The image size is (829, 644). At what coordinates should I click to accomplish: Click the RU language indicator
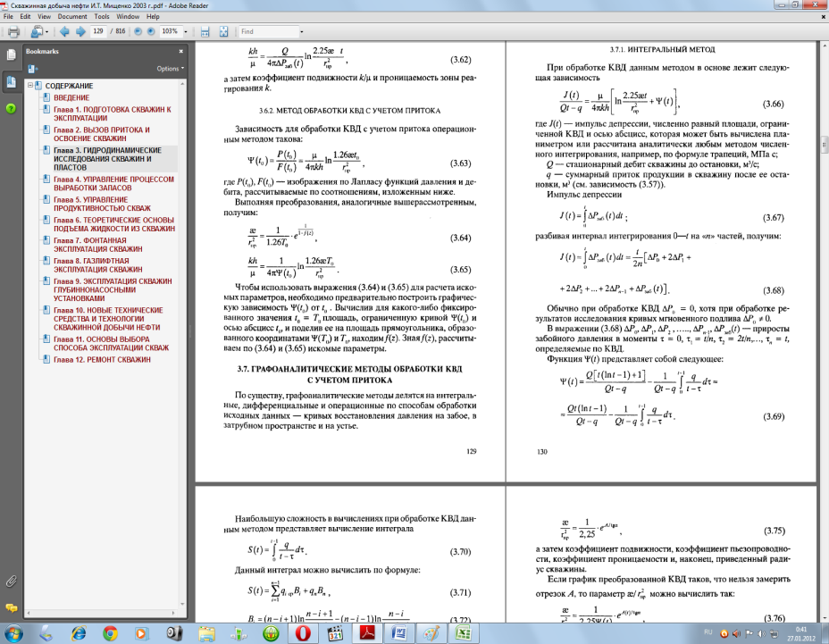pos(708,632)
